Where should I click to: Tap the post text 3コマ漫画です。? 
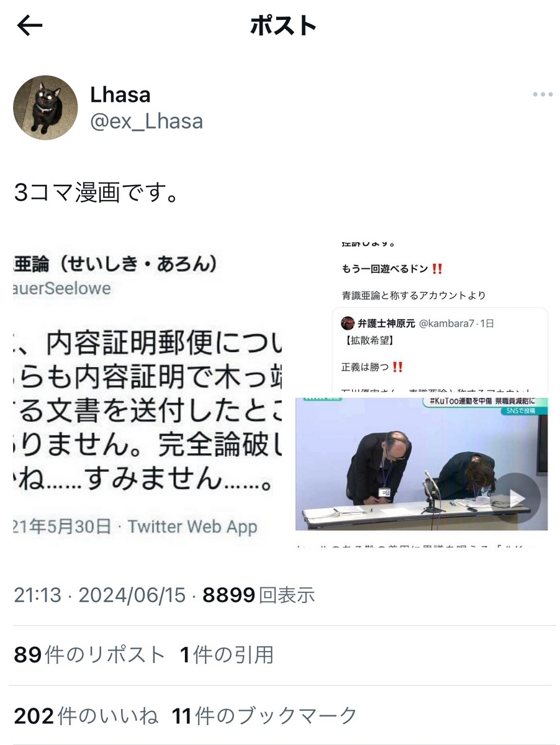coord(97,193)
